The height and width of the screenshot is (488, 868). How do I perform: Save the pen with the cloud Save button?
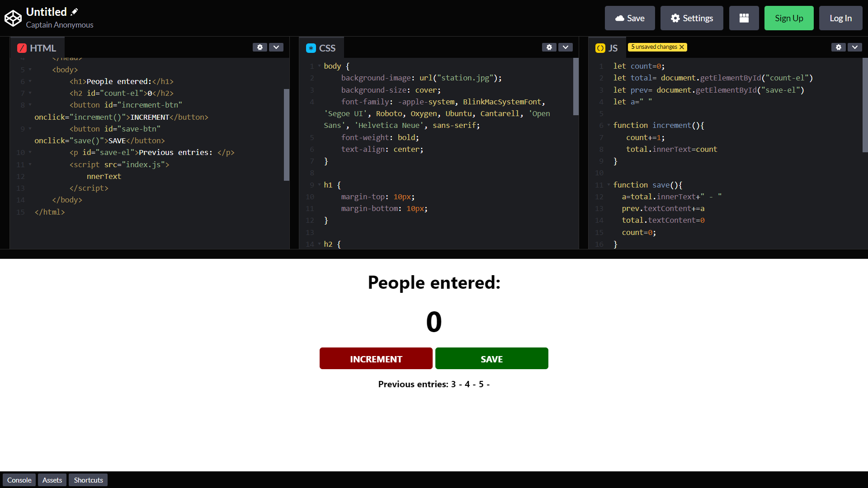pyautogui.click(x=629, y=18)
